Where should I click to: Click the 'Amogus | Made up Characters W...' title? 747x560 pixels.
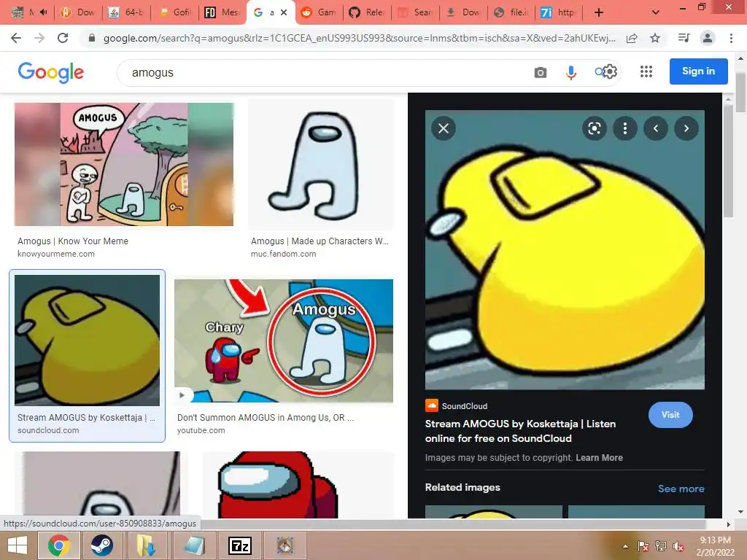tap(320, 241)
